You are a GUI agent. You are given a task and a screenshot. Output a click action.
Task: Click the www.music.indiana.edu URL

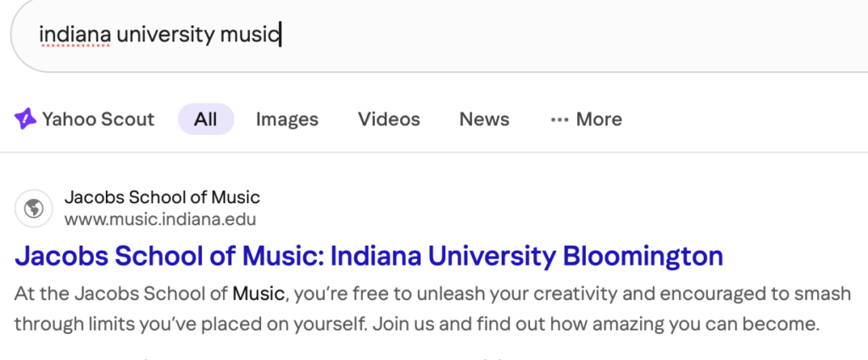[160, 219]
